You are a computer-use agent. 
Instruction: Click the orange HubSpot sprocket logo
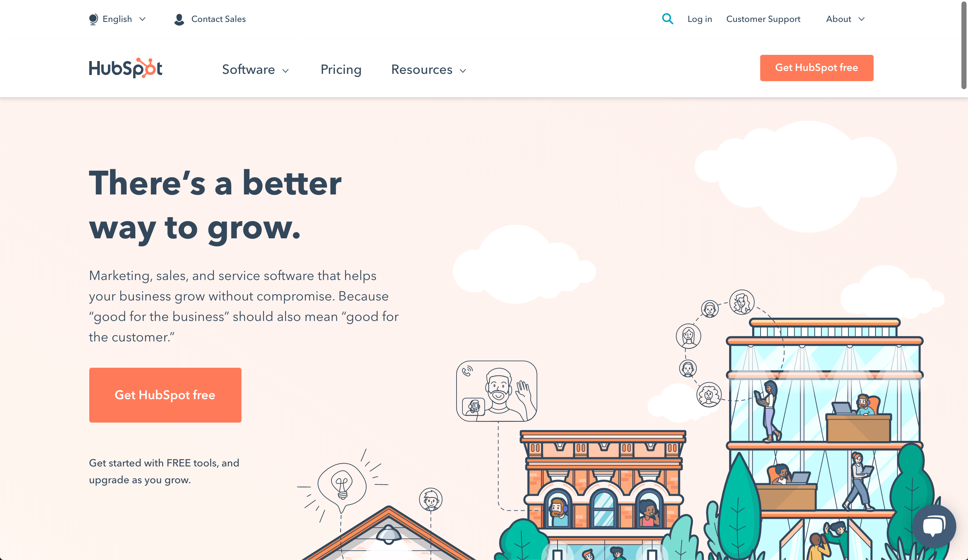click(x=147, y=68)
